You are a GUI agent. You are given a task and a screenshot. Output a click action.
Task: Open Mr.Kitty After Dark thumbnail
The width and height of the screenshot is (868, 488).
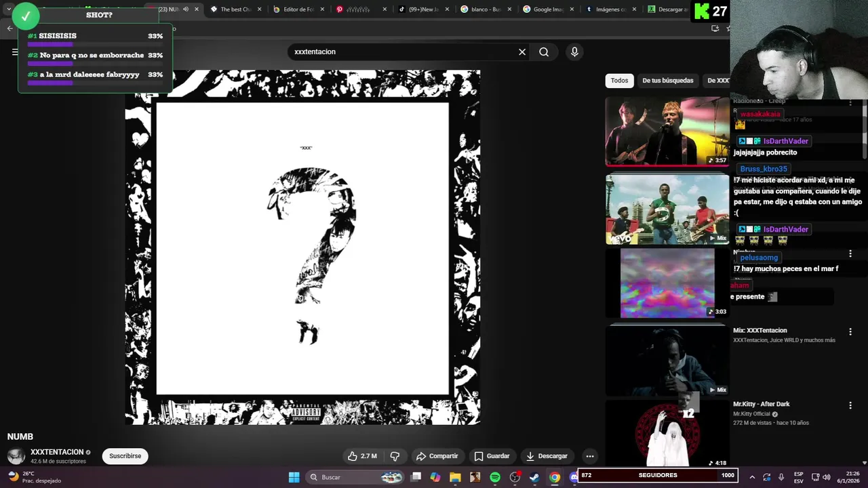tap(667, 434)
